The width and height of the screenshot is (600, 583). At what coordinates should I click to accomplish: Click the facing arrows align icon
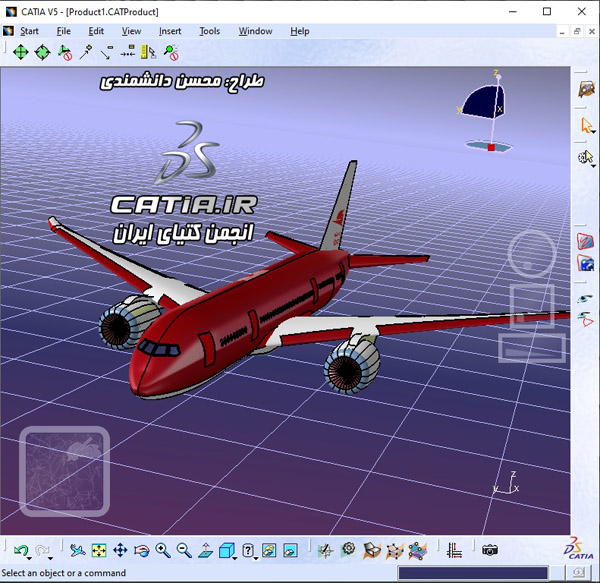(127, 51)
